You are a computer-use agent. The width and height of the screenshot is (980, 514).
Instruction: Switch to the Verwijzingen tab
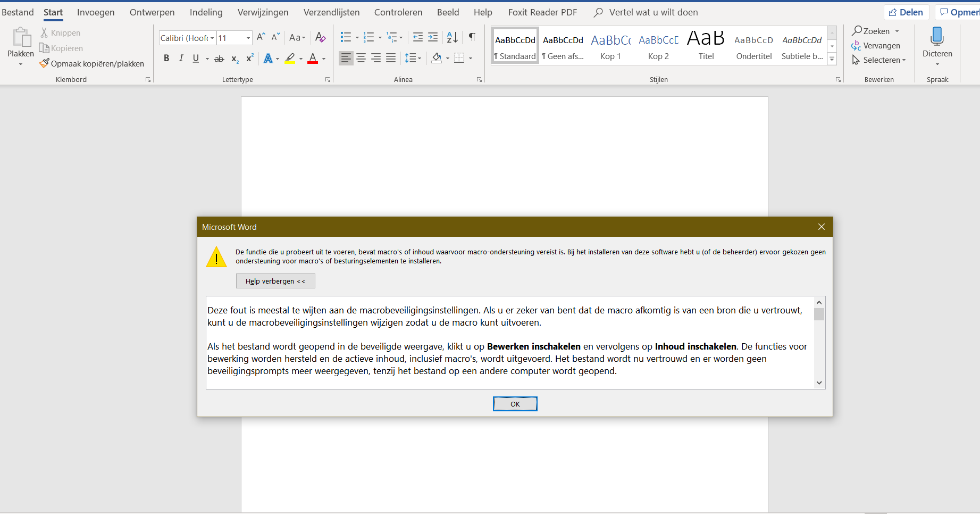coord(263,12)
